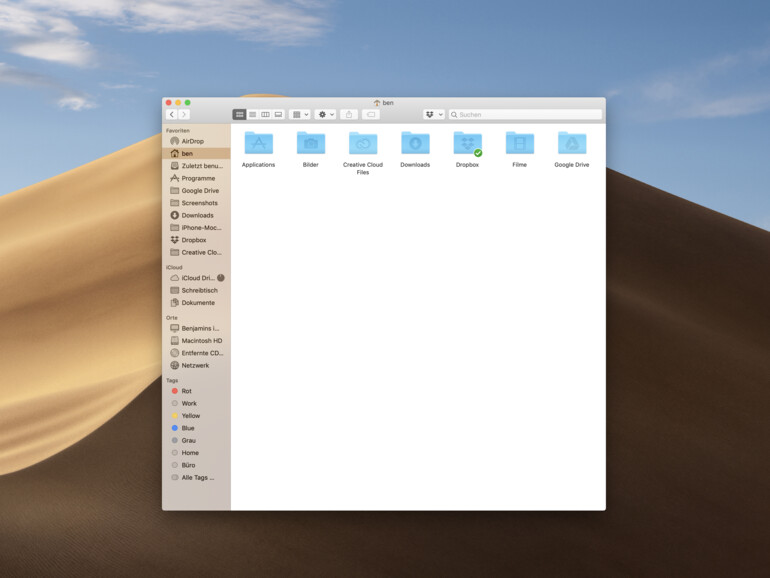Viewport: 770px width, 578px height.
Task: Switch to list view mode
Action: (x=252, y=114)
